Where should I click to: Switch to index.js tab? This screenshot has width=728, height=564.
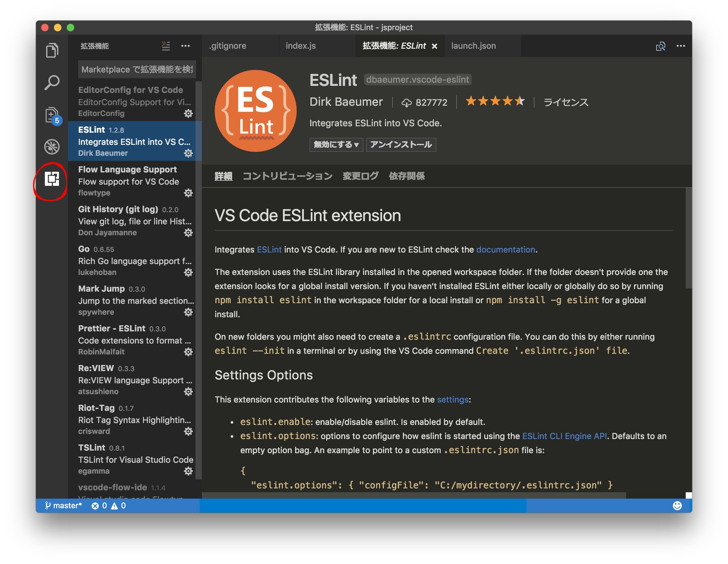point(317,46)
